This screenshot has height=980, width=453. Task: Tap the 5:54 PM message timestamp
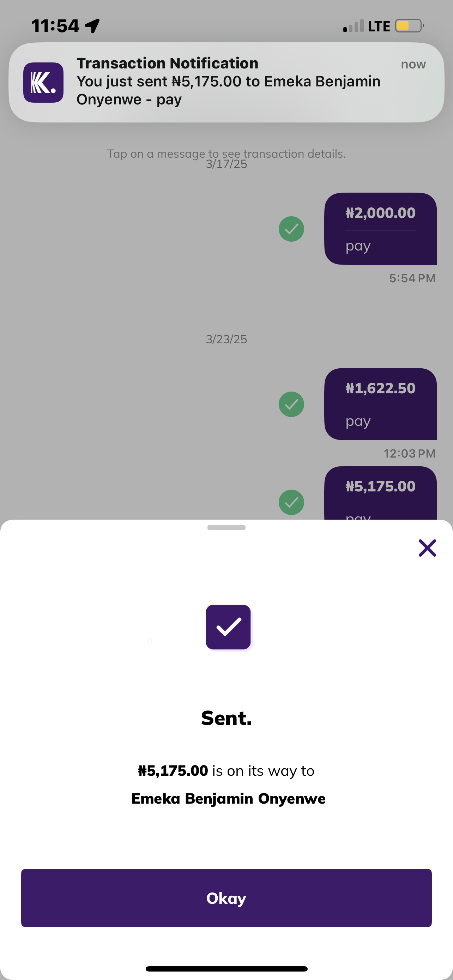pyautogui.click(x=412, y=278)
